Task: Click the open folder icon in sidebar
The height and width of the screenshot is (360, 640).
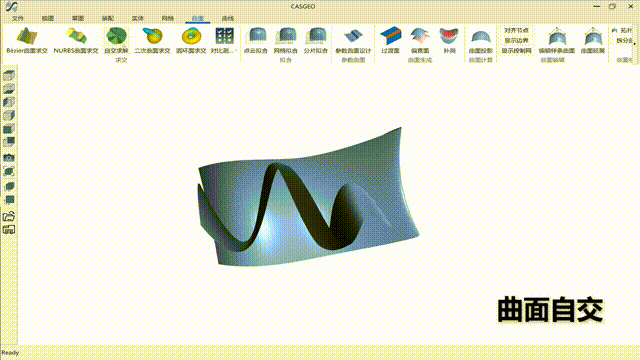Action: [9, 216]
